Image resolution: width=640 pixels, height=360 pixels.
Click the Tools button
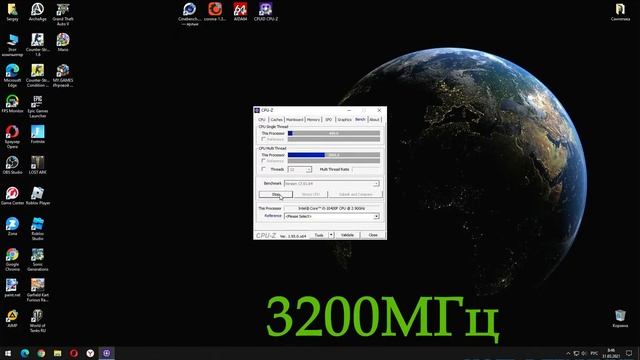pos(319,235)
